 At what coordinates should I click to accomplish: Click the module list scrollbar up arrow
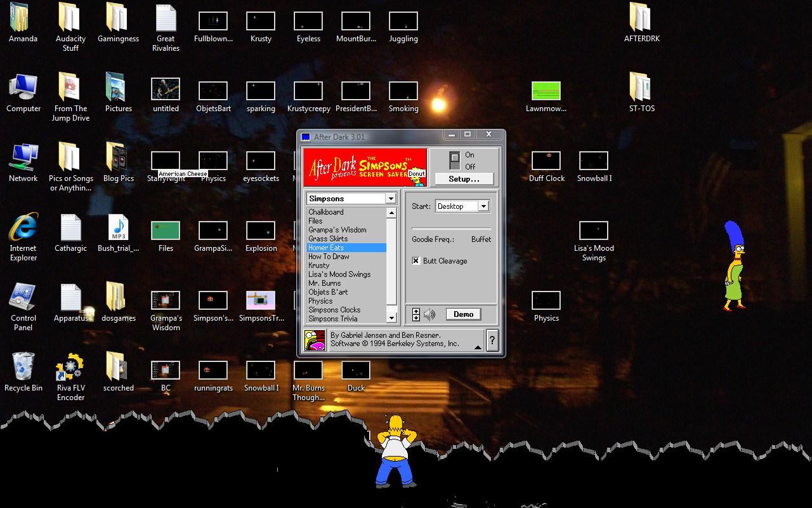click(391, 213)
